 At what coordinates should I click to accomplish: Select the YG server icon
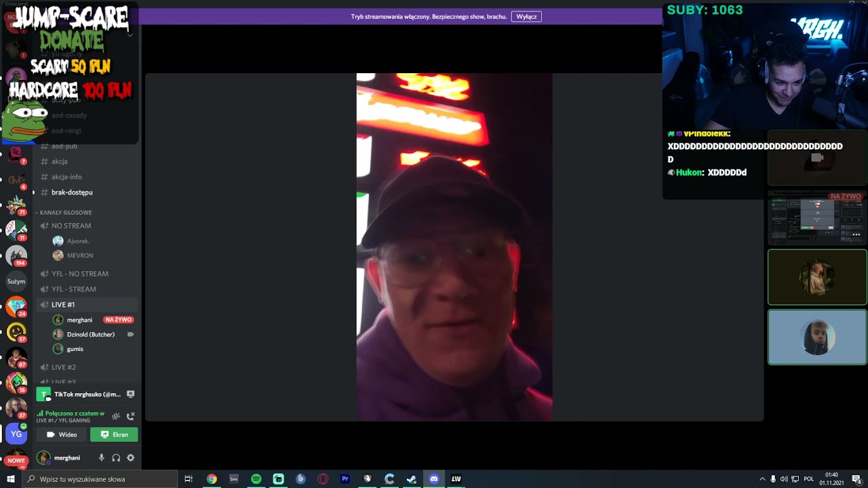(16, 434)
